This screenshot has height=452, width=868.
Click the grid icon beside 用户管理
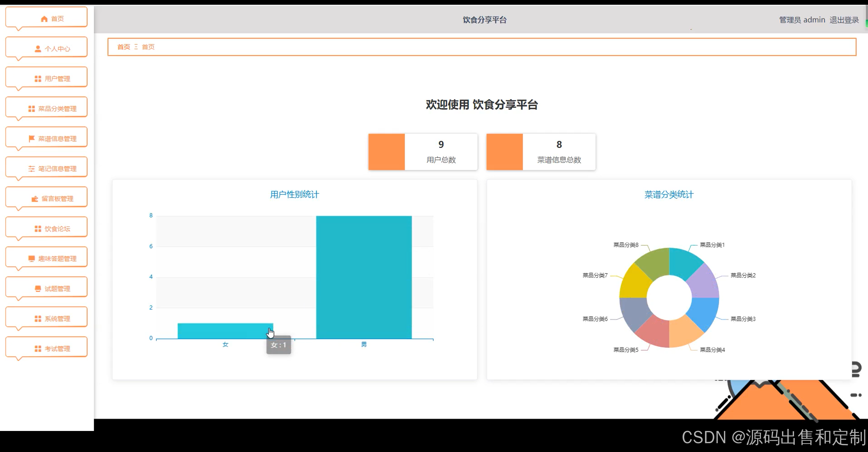[38, 79]
